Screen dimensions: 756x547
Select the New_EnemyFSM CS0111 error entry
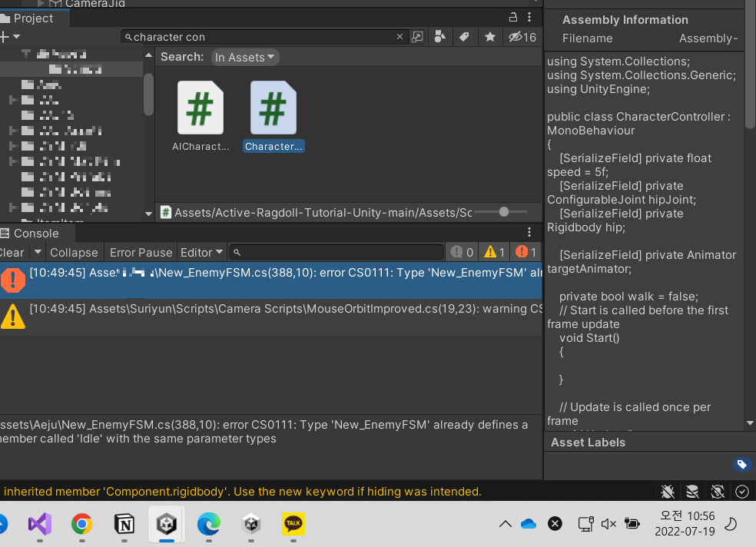(271, 280)
